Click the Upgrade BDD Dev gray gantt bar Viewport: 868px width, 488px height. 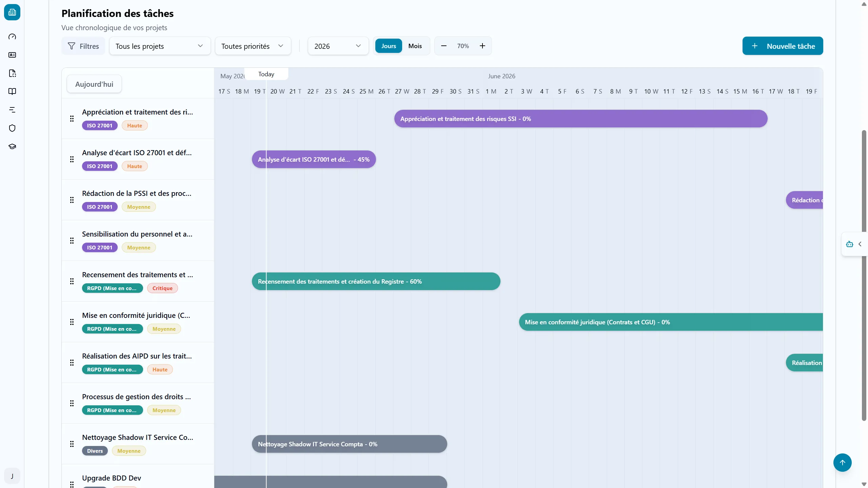coord(331,482)
